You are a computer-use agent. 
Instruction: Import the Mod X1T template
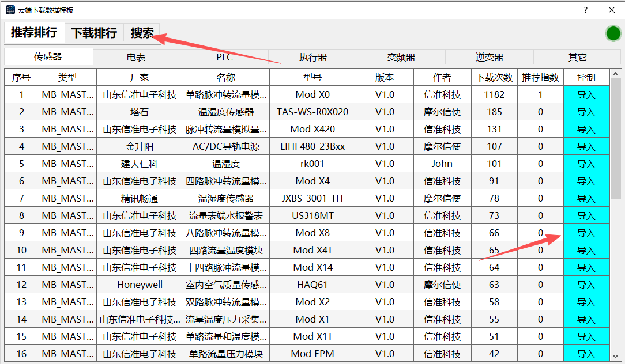tap(586, 336)
